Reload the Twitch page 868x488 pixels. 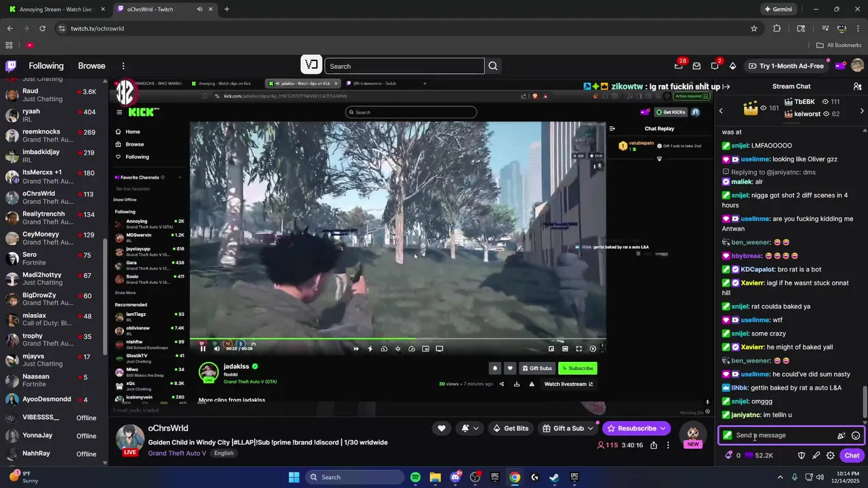click(x=43, y=28)
